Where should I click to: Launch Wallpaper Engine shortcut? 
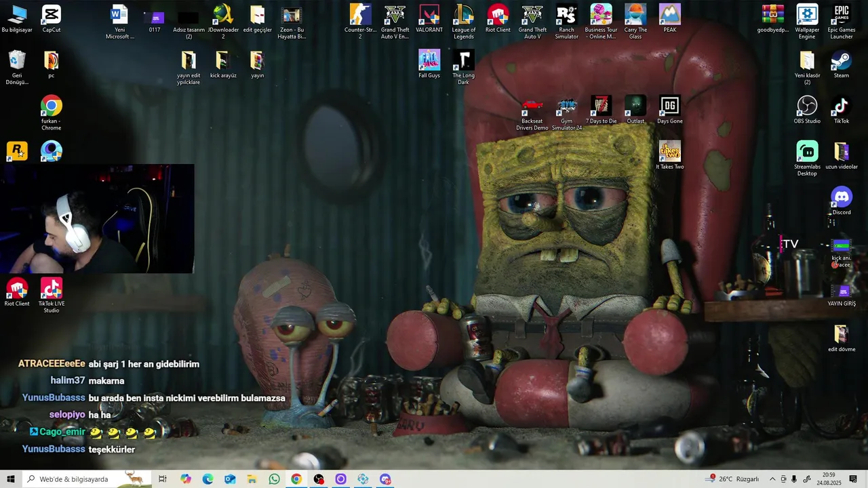(x=807, y=22)
